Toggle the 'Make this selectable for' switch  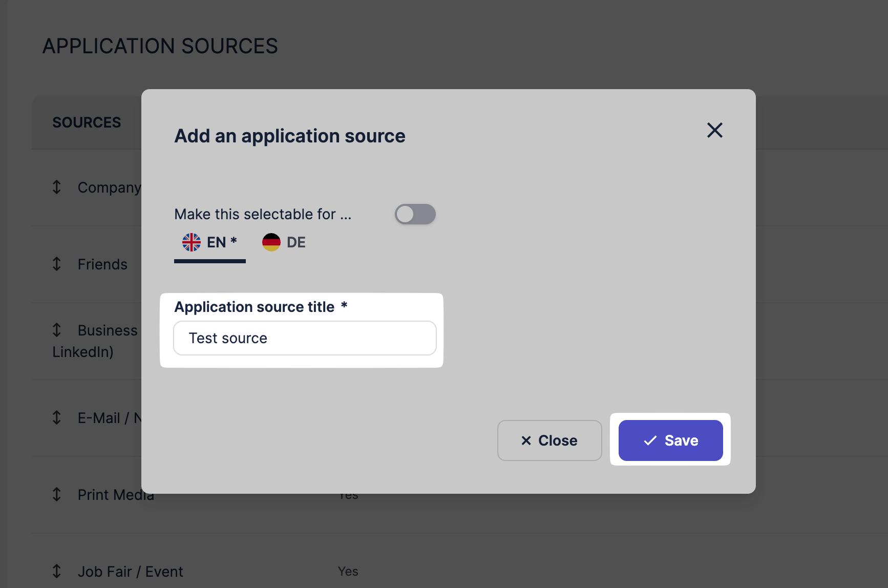[415, 214]
